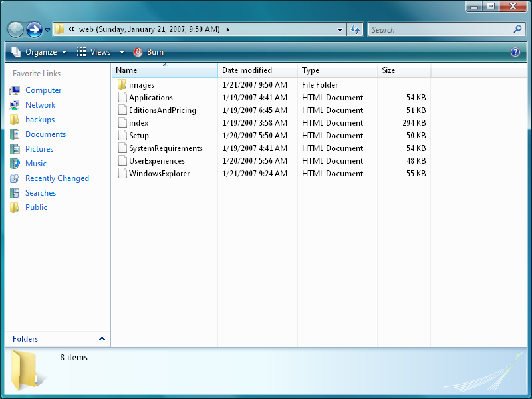
Task: Go forward with the Forward arrow button
Action: coord(34,29)
